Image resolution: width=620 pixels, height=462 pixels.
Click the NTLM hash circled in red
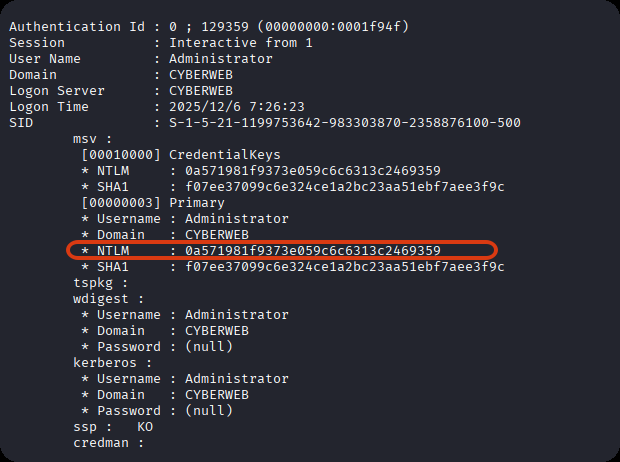(313, 250)
